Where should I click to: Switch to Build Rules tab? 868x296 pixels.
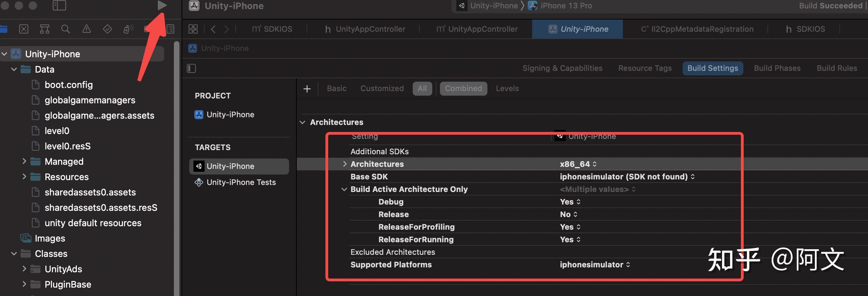(x=837, y=68)
